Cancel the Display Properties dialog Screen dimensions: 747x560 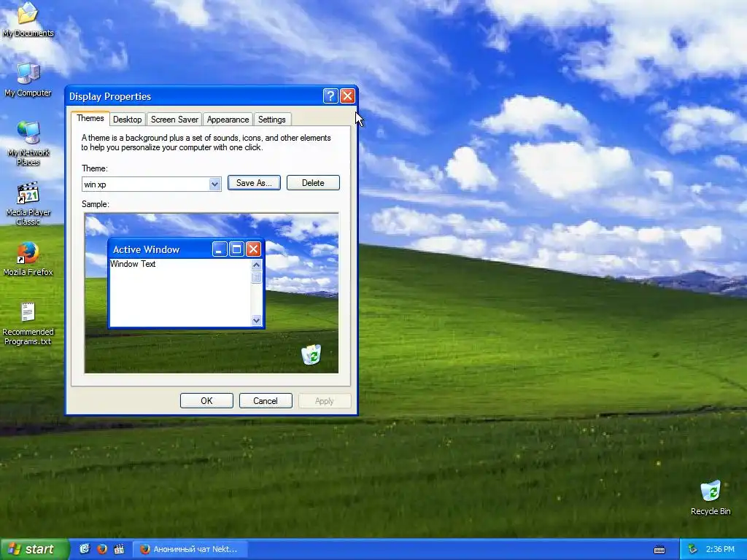point(266,401)
